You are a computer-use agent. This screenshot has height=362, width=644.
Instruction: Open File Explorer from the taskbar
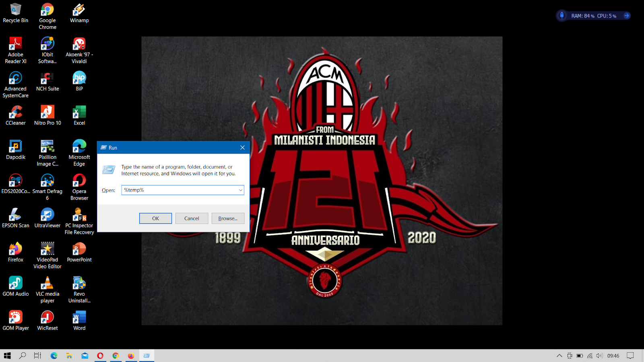click(x=69, y=356)
